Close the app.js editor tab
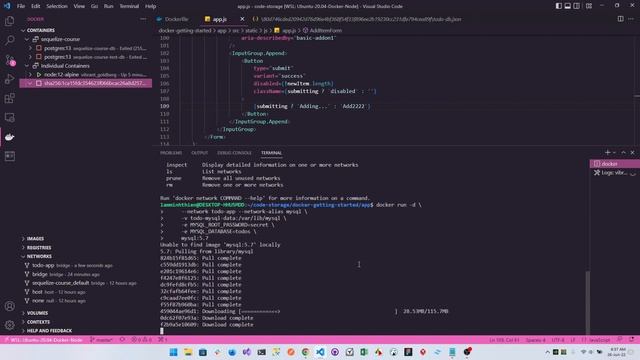 pos(242,19)
